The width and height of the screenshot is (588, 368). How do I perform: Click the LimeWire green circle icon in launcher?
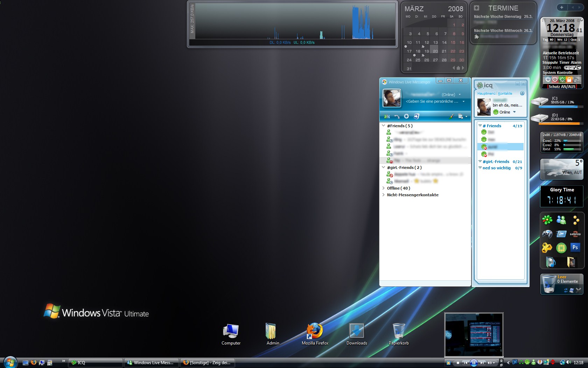[561, 248]
